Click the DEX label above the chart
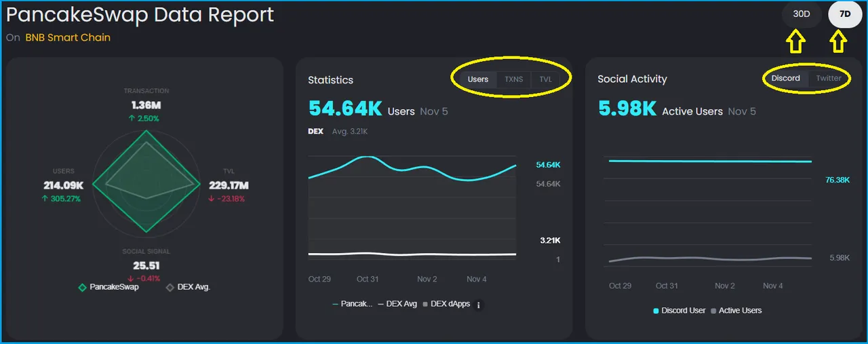Viewport: 868px width, 344px height. click(315, 131)
